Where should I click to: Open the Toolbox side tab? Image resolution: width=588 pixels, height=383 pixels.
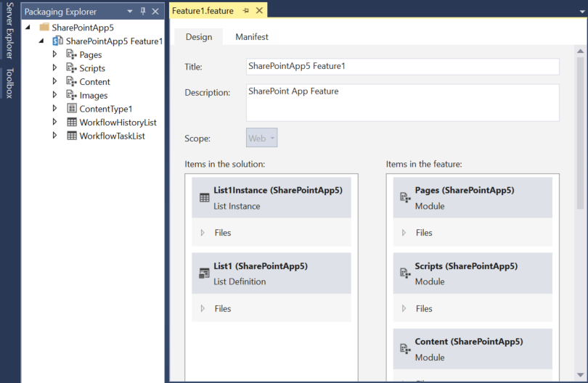point(9,83)
